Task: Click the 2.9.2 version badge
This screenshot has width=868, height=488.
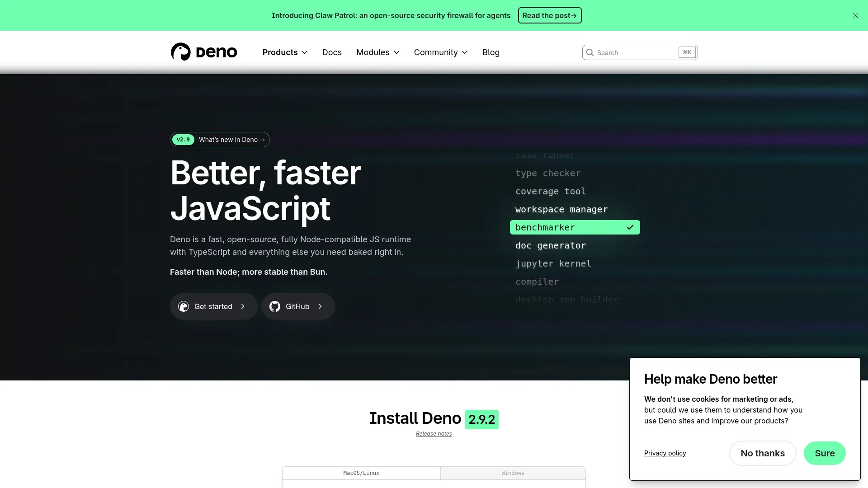Action: click(x=481, y=419)
